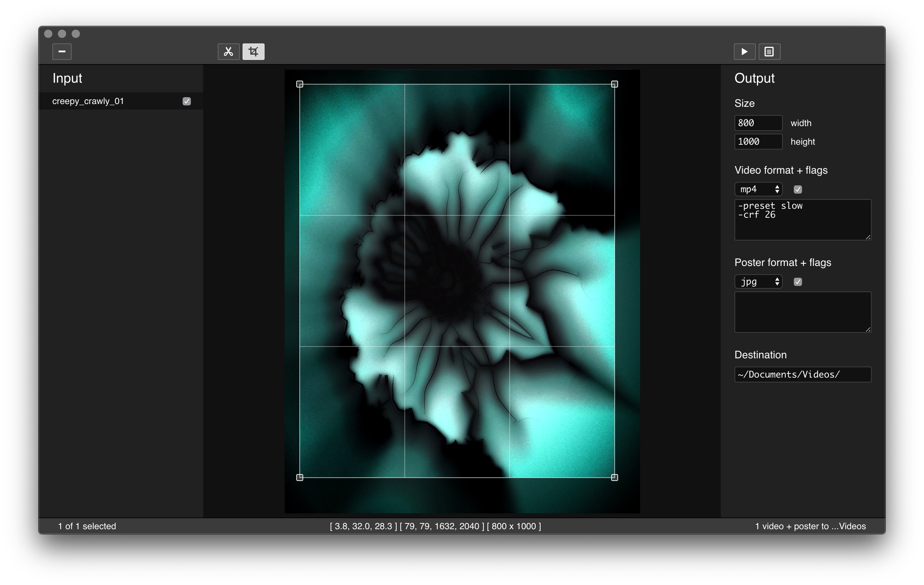924x585 pixels.
Task: Click the top-right crop handle
Action: click(614, 84)
